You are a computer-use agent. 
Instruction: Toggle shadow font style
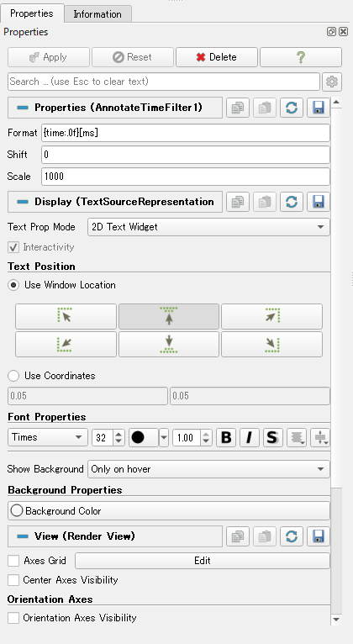tap(272, 437)
